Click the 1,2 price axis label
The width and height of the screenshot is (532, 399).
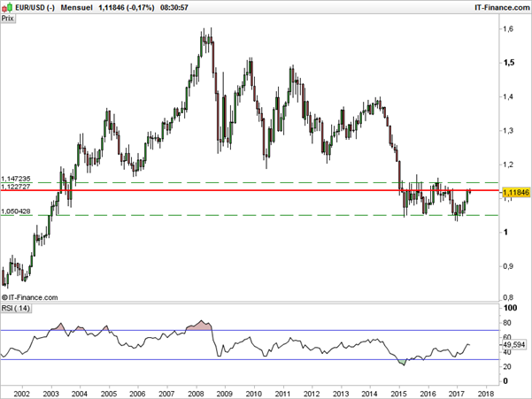(508, 165)
